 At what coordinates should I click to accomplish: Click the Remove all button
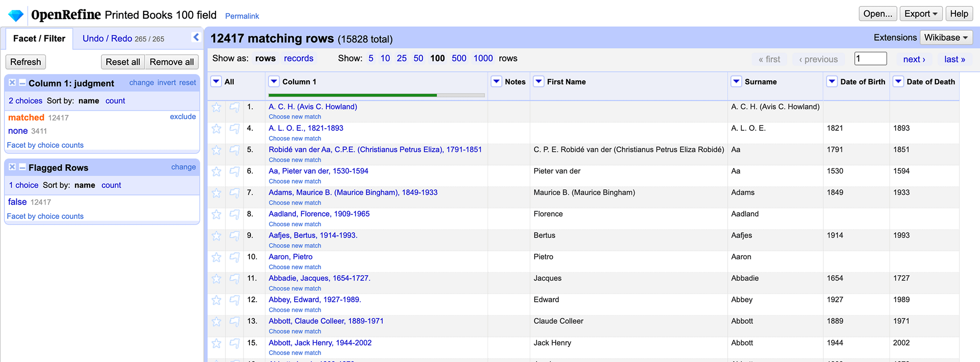tap(172, 62)
